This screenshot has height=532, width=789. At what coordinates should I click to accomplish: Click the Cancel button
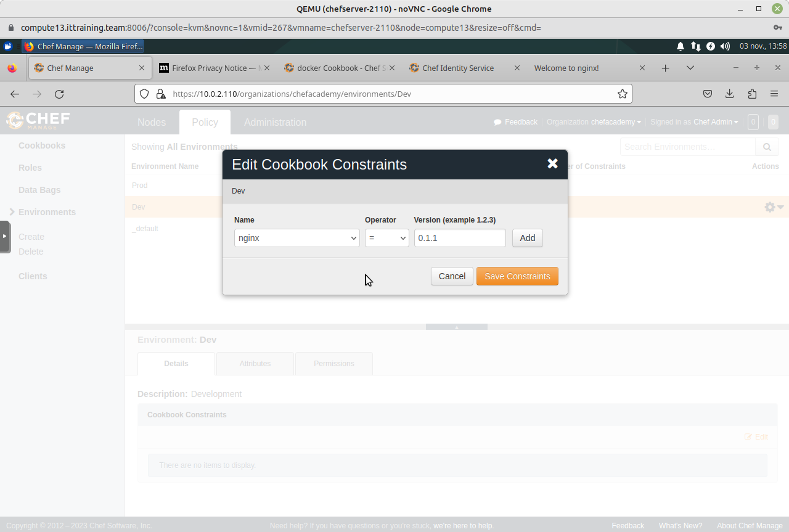click(452, 276)
